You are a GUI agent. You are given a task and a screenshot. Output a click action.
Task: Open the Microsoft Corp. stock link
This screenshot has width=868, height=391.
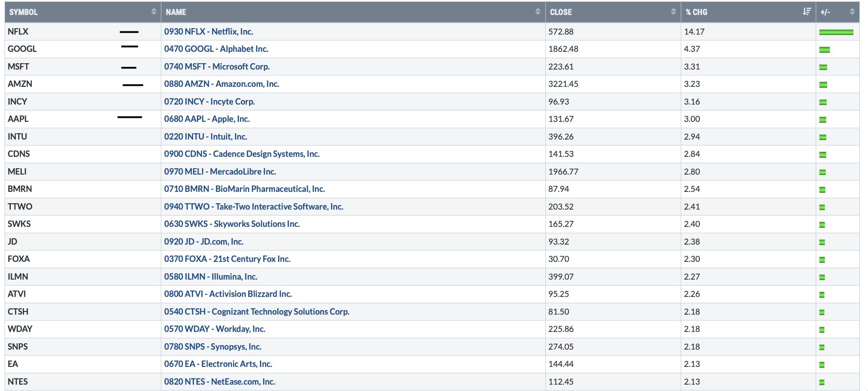[217, 67]
